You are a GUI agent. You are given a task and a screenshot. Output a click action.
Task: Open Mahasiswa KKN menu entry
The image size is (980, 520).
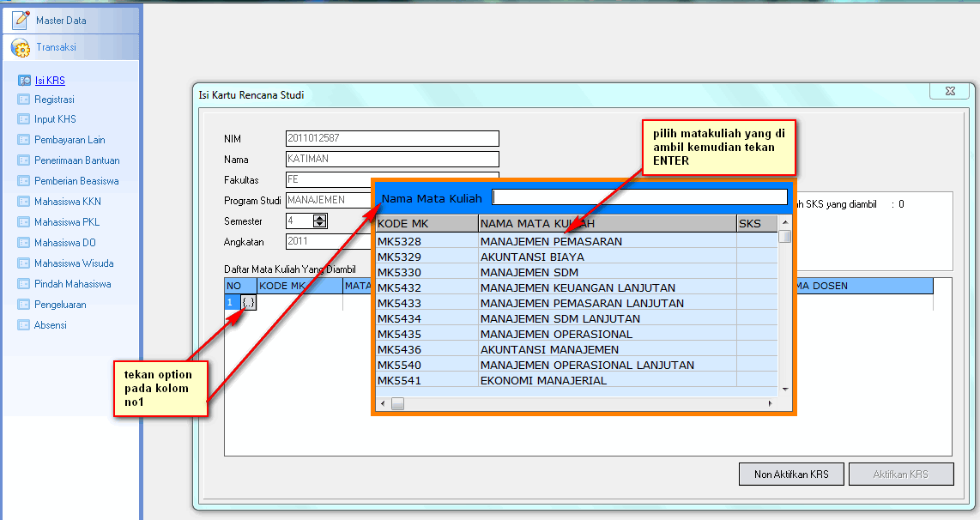pyautogui.click(x=68, y=202)
